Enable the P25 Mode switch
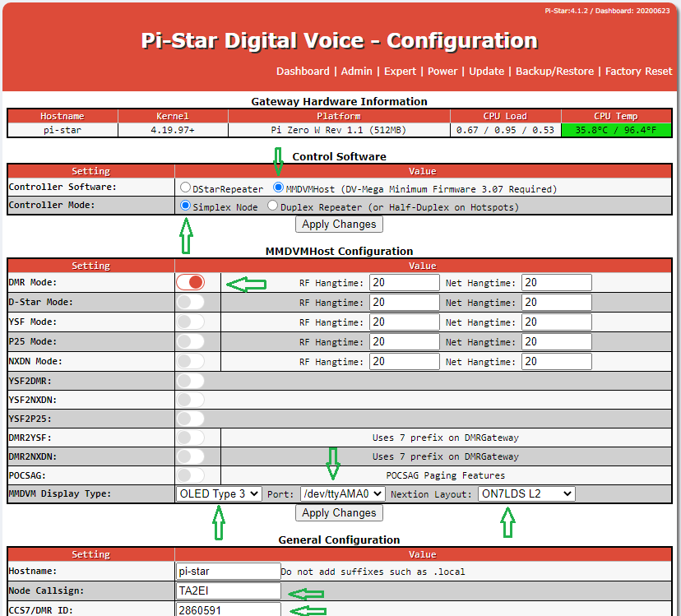This screenshot has width=681, height=616. click(190, 341)
